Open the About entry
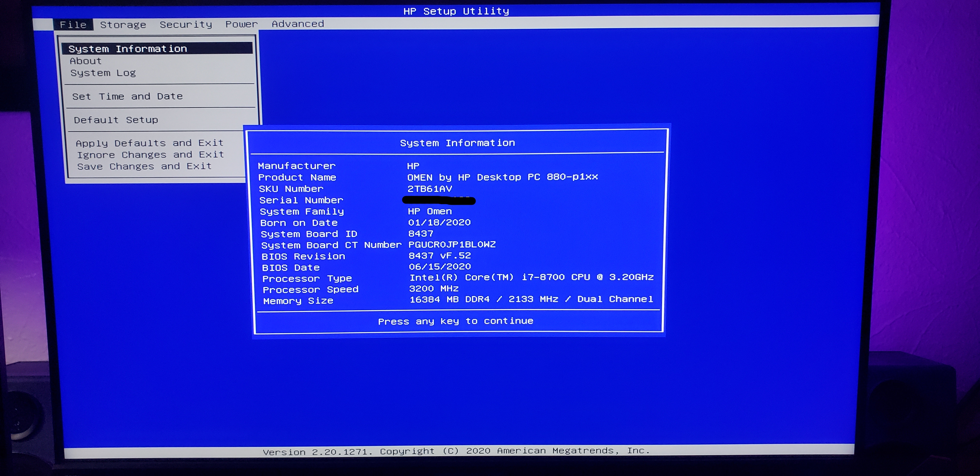Image resolution: width=980 pixels, height=476 pixels. click(x=85, y=61)
